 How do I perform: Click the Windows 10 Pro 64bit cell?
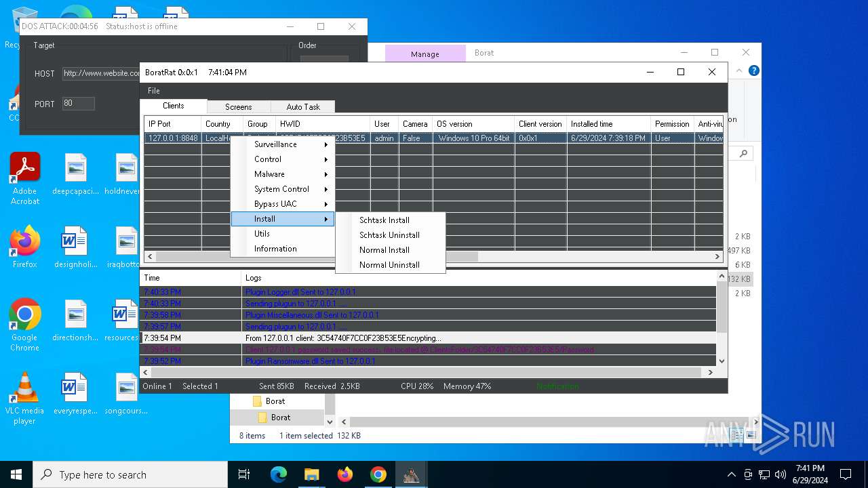pyautogui.click(x=473, y=138)
